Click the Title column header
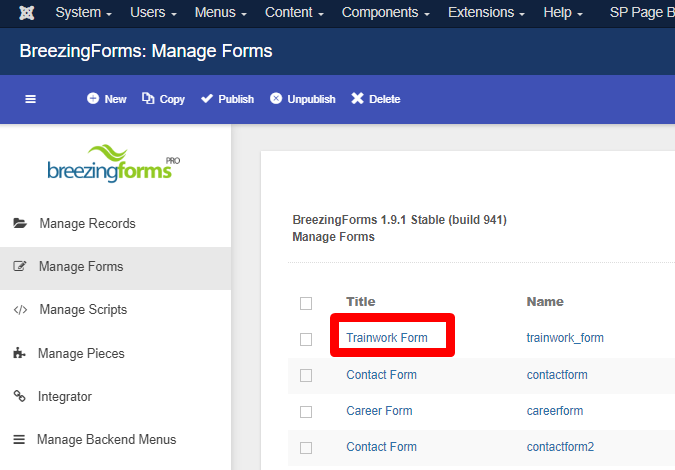675x470 pixels. click(x=361, y=302)
